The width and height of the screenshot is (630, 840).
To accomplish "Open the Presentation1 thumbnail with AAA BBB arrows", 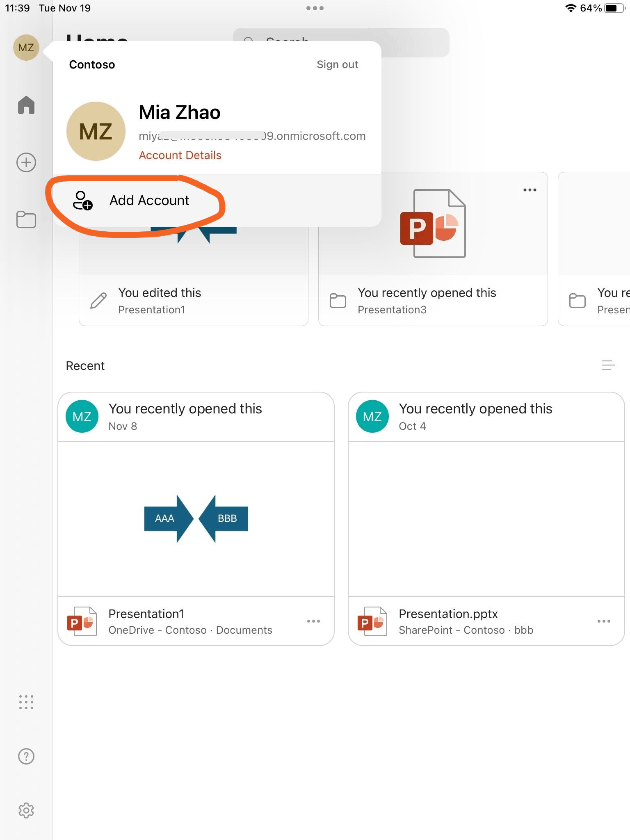I will (196, 519).
